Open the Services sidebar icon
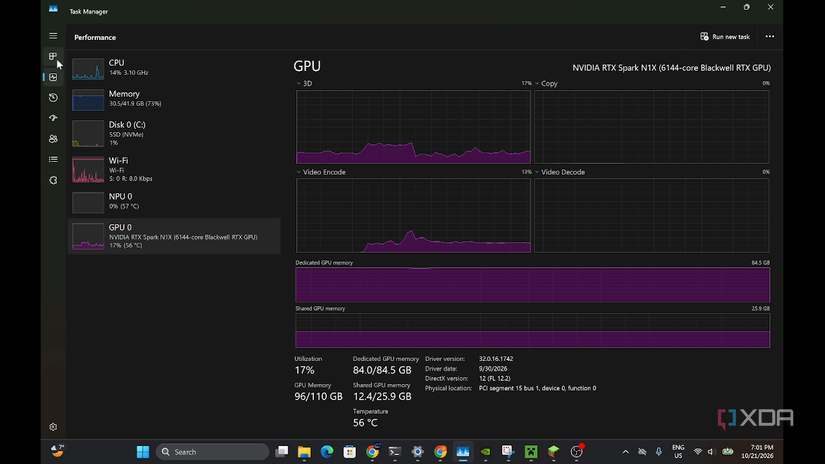This screenshot has width=825, height=464. click(53, 180)
